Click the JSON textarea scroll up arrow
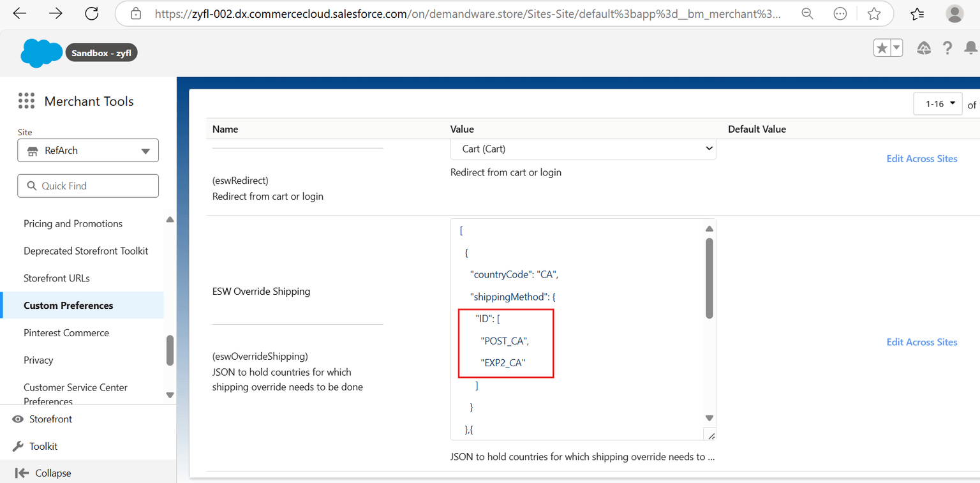This screenshot has width=980, height=483. pyautogui.click(x=709, y=229)
